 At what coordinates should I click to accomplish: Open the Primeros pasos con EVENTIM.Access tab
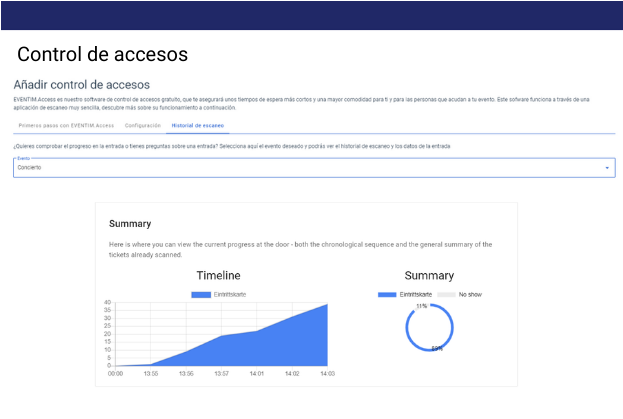pyautogui.click(x=65, y=126)
